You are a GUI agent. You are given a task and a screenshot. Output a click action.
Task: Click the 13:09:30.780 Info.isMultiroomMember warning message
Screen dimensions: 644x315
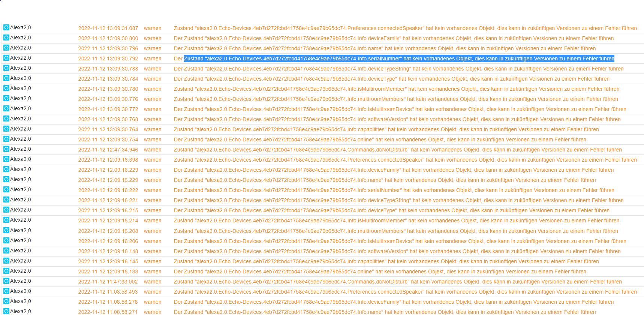pyautogui.click(x=396, y=89)
